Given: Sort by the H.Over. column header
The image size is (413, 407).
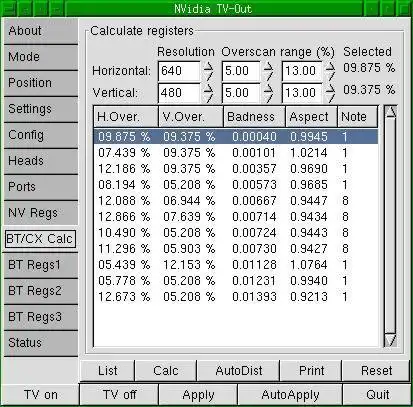Looking at the screenshot, I should (126, 117).
